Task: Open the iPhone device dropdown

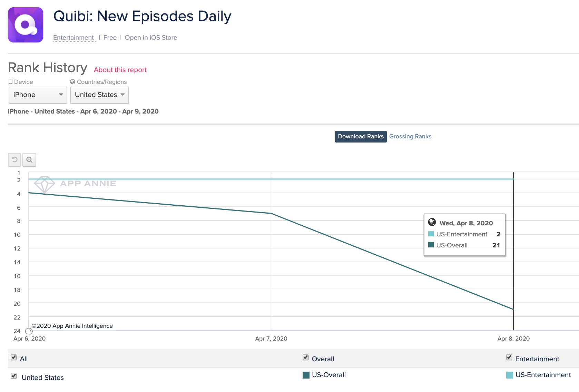Action: click(x=38, y=95)
